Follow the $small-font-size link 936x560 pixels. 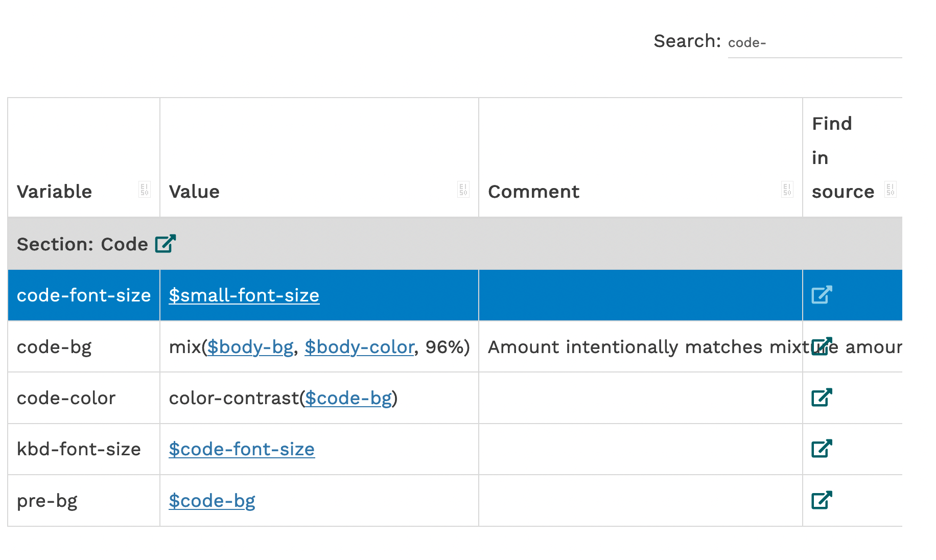coord(244,295)
